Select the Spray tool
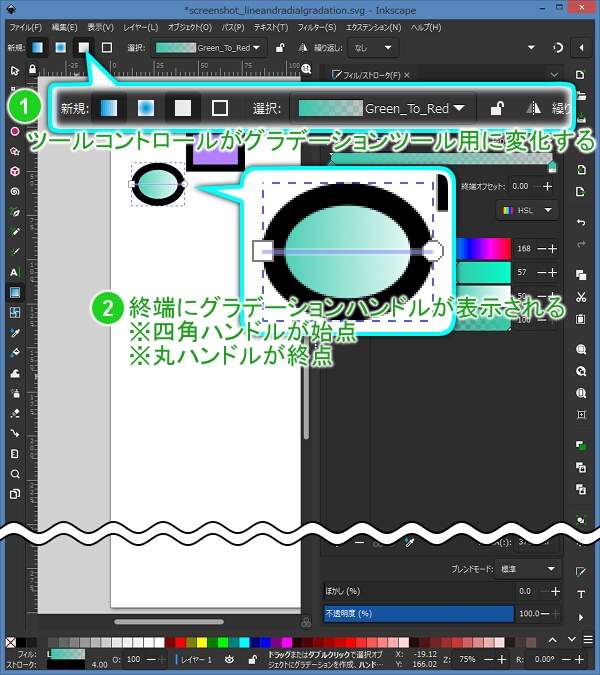Viewport: 600px width, 675px height. click(15, 393)
